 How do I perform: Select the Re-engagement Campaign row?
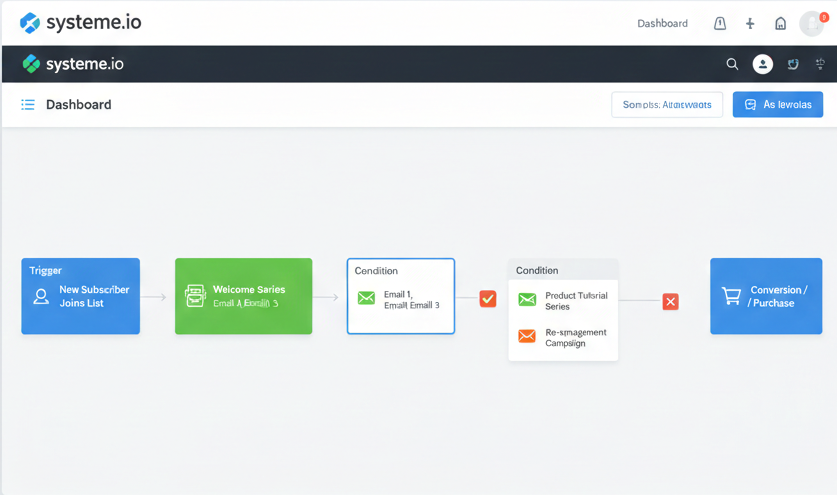pyautogui.click(x=563, y=337)
